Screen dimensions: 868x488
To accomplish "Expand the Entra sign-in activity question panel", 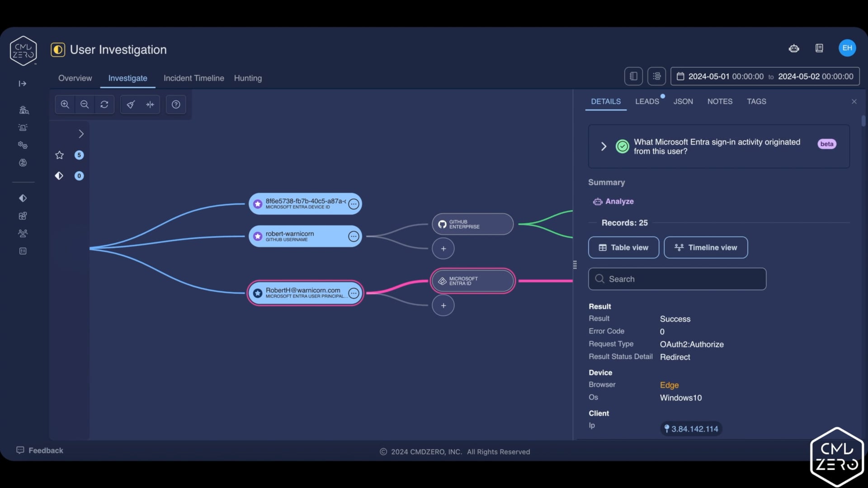I will [x=604, y=146].
